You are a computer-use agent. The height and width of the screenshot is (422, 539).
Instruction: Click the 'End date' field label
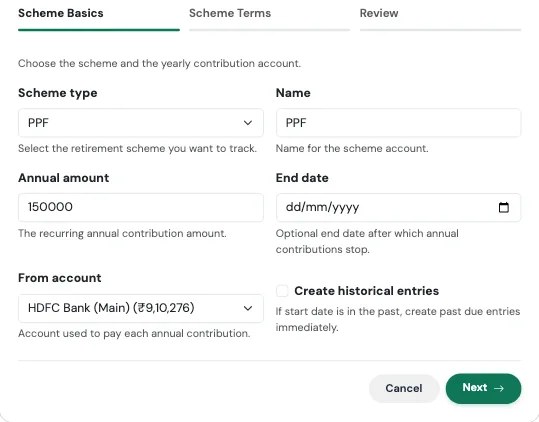302,178
